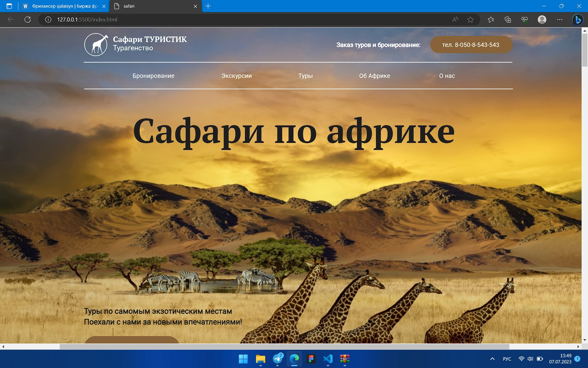Click the horizontal scrollbar thumb
Image resolution: width=588 pixels, height=368 pixels.
pos(284,347)
